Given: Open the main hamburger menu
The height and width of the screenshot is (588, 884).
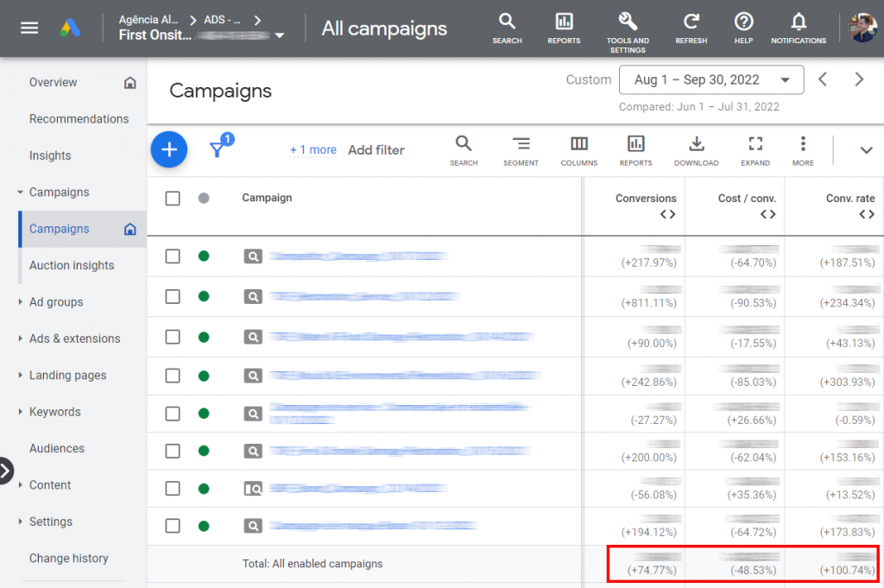Looking at the screenshot, I should [x=29, y=28].
